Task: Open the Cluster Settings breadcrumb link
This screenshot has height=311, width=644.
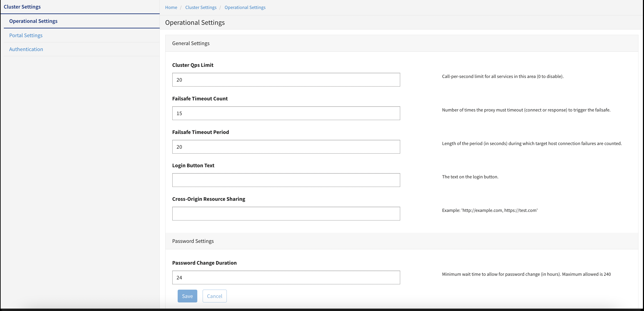Action: click(x=201, y=7)
